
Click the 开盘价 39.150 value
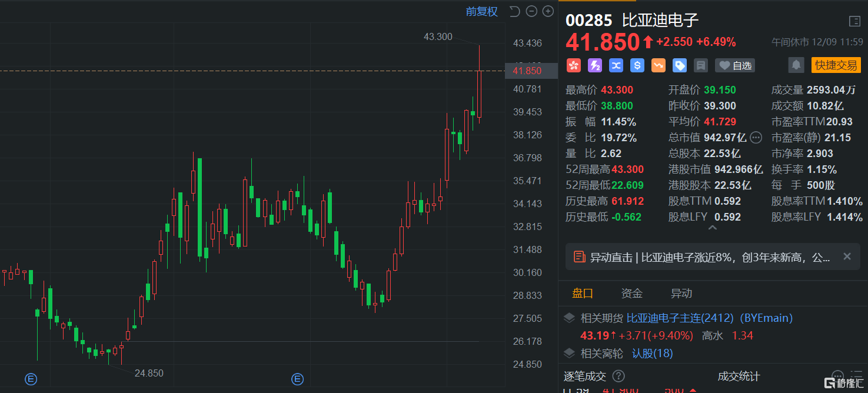[720, 90]
